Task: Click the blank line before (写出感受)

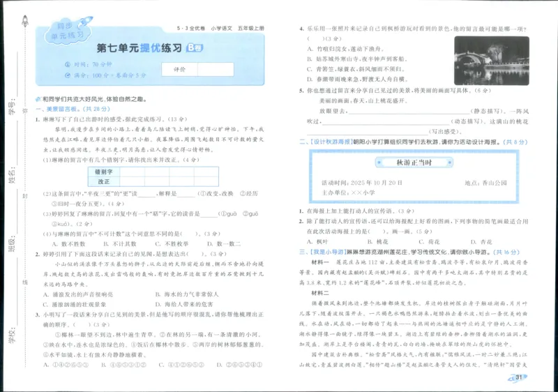Action: pyautogui.click(x=368, y=133)
